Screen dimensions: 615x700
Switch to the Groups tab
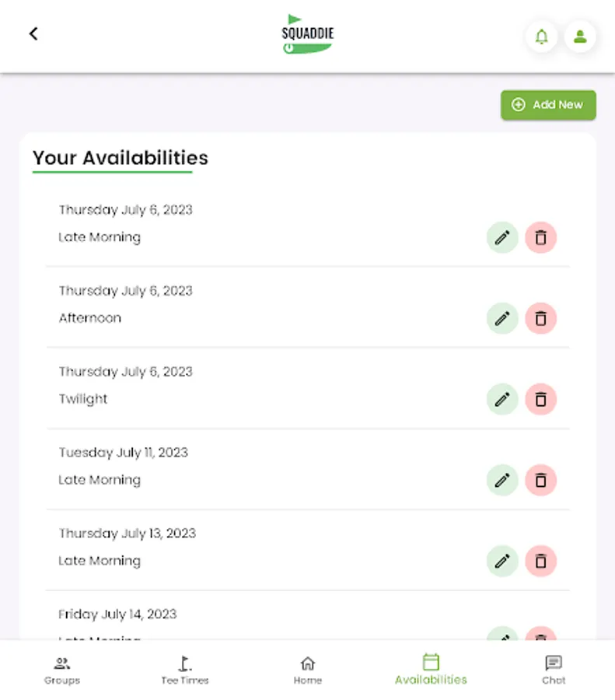coord(62,670)
